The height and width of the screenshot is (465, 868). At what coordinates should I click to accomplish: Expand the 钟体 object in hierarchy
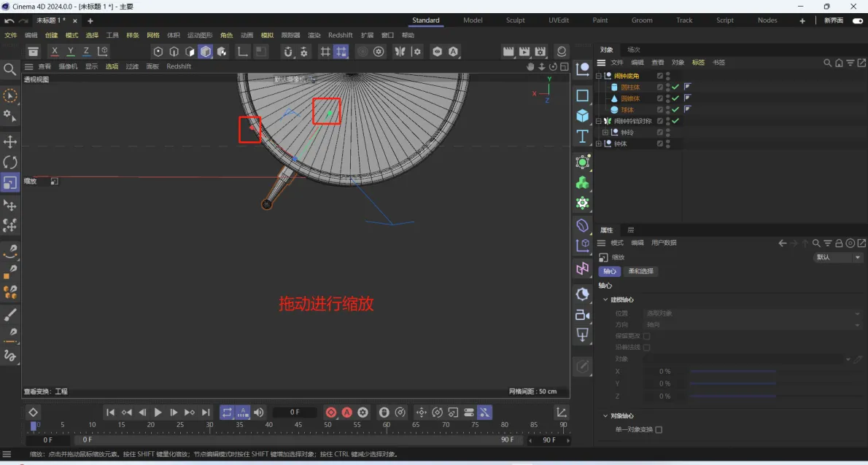[599, 144]
